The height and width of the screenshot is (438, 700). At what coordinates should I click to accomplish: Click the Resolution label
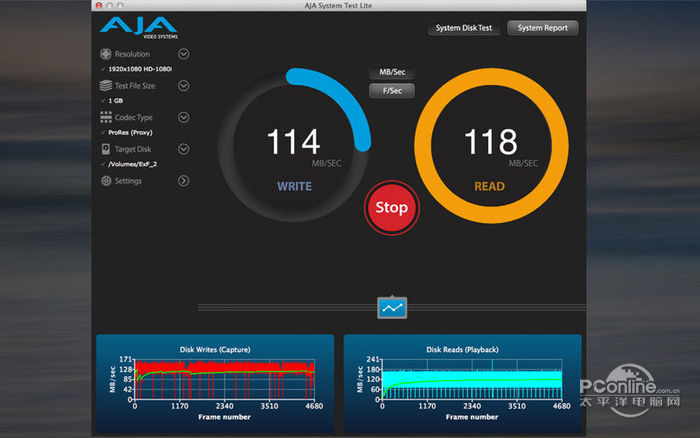click(132, 54)
